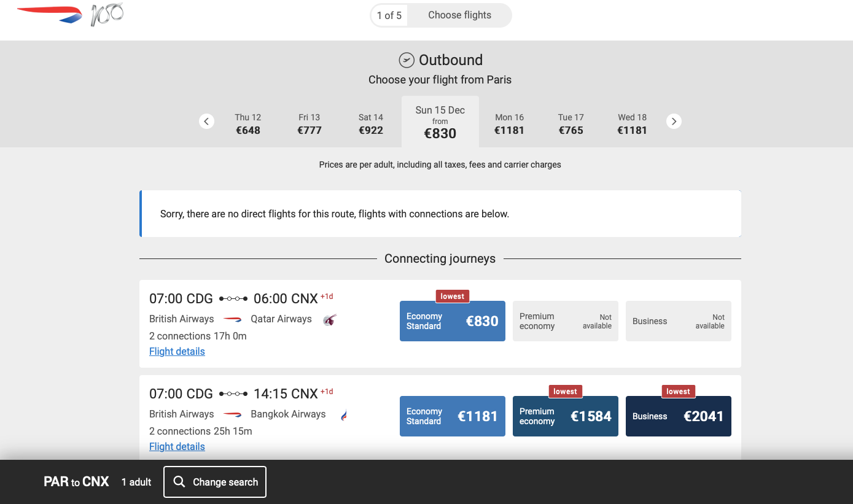Show later dates with right arrow
Screen dimensions: 853x504
pos(674,122)
